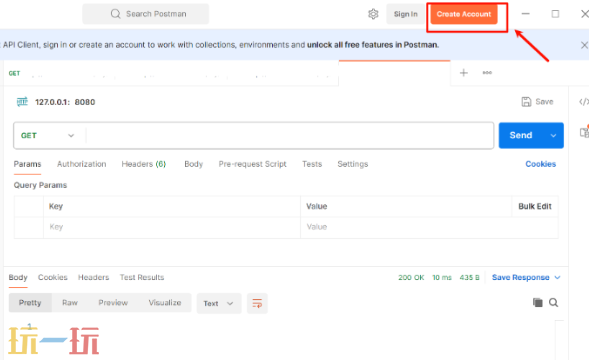Viewport: 600px width, 360px height.
Task: Select the Params tab
Action: point(27,164)
